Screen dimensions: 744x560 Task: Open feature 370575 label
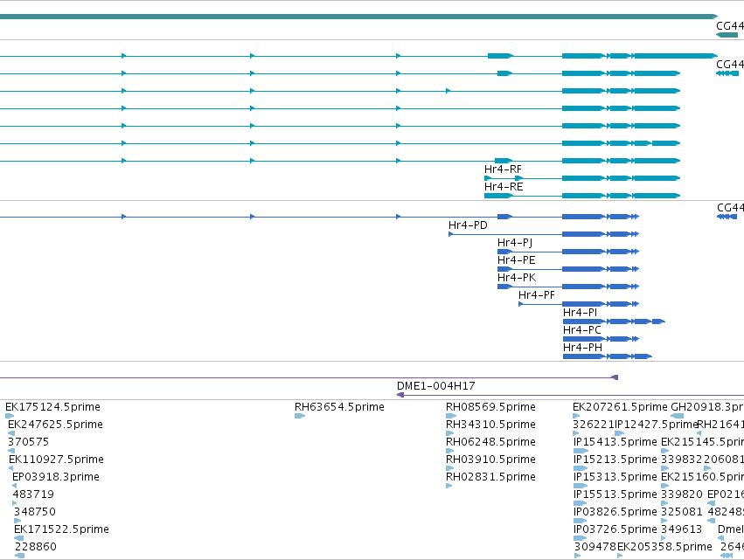(x=29, y=442)
